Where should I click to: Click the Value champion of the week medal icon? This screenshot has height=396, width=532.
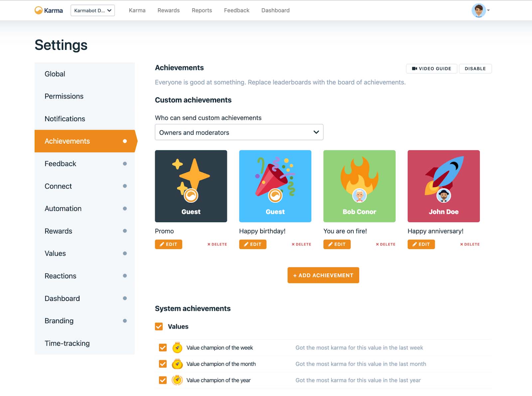pos(177,348)
